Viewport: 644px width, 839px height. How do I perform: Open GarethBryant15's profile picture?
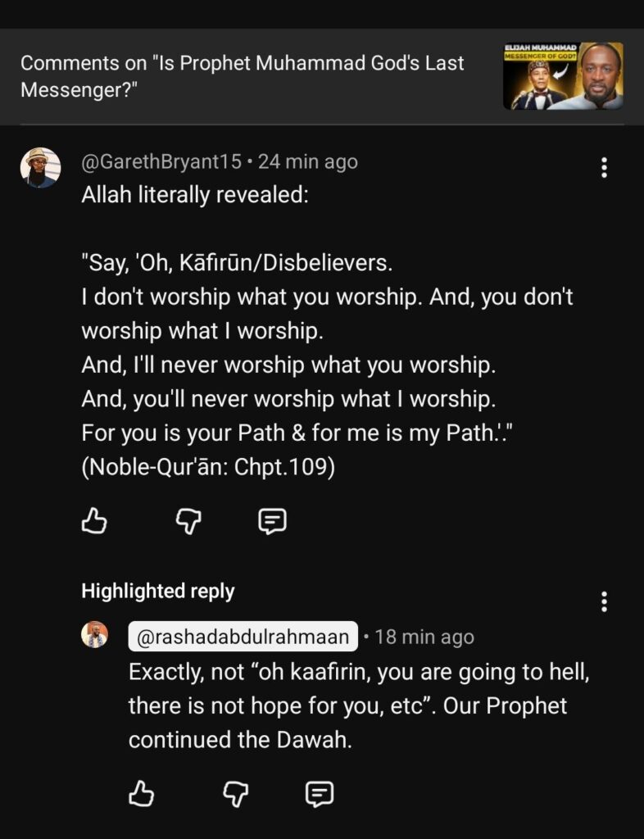point(40,168)
